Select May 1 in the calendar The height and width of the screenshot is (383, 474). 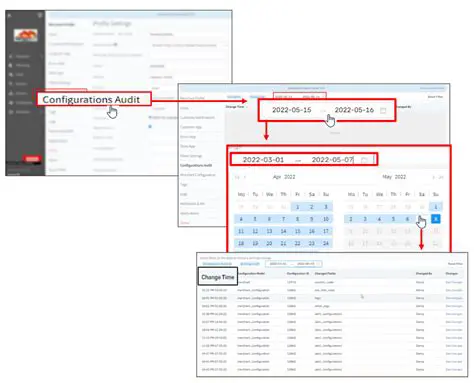coord(436,207)
